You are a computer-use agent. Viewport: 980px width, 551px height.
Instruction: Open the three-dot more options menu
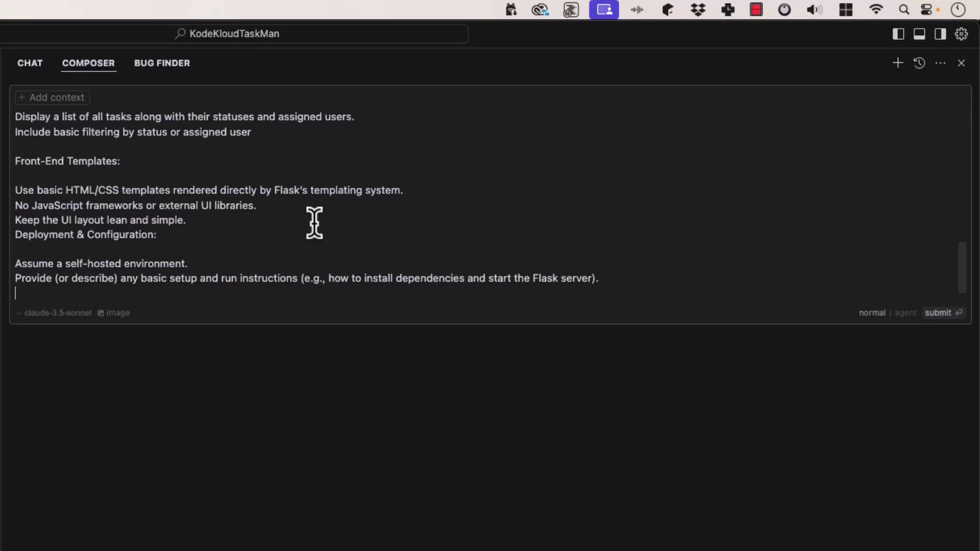940,63
